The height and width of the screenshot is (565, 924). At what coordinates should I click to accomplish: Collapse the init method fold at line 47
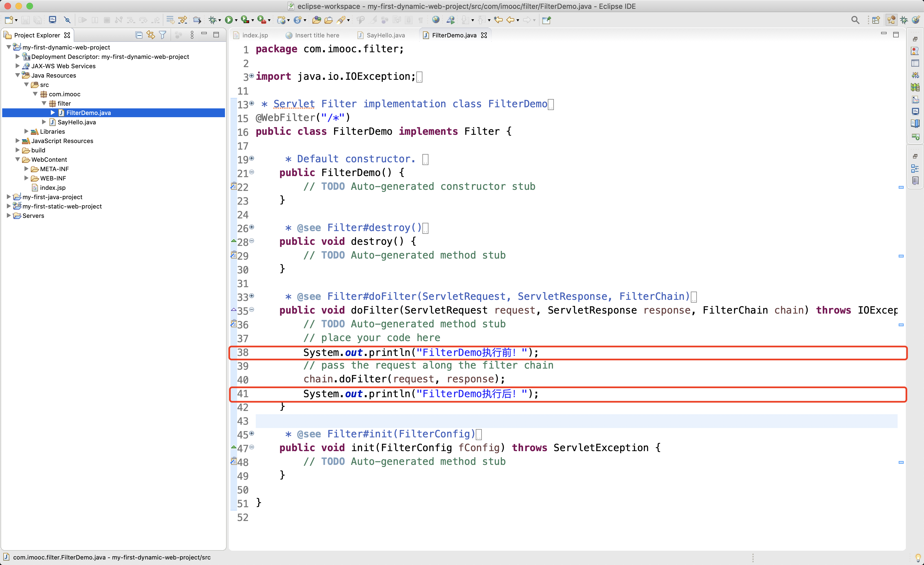point(252,447)
